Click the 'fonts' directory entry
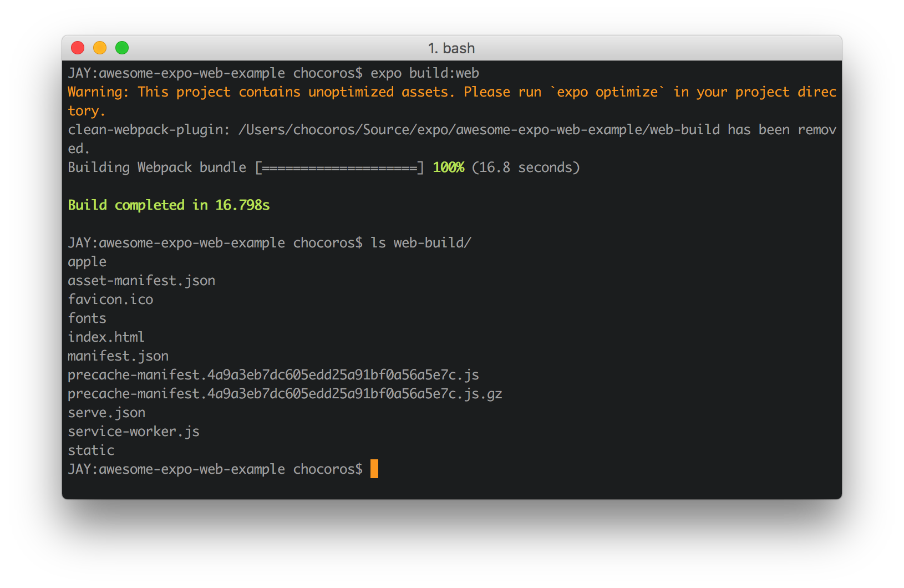The image size is (904, 588). [87, 318]
